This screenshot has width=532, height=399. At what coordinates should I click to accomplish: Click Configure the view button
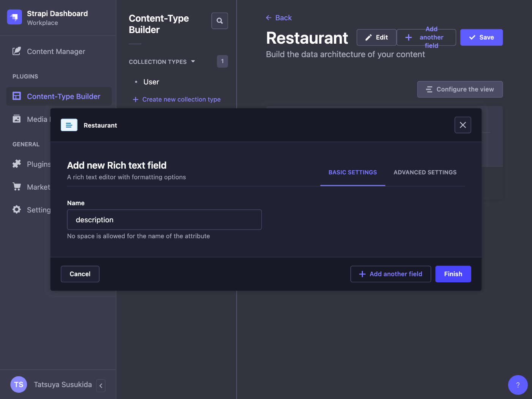point(460,89)
